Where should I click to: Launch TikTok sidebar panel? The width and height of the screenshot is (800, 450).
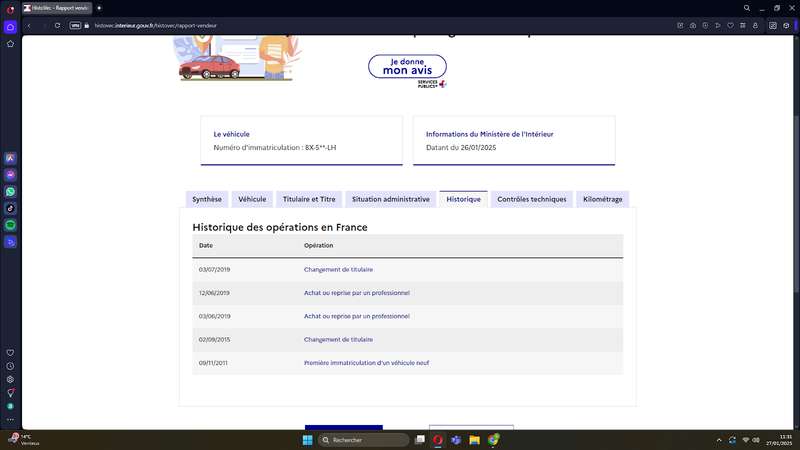[10, 208]
